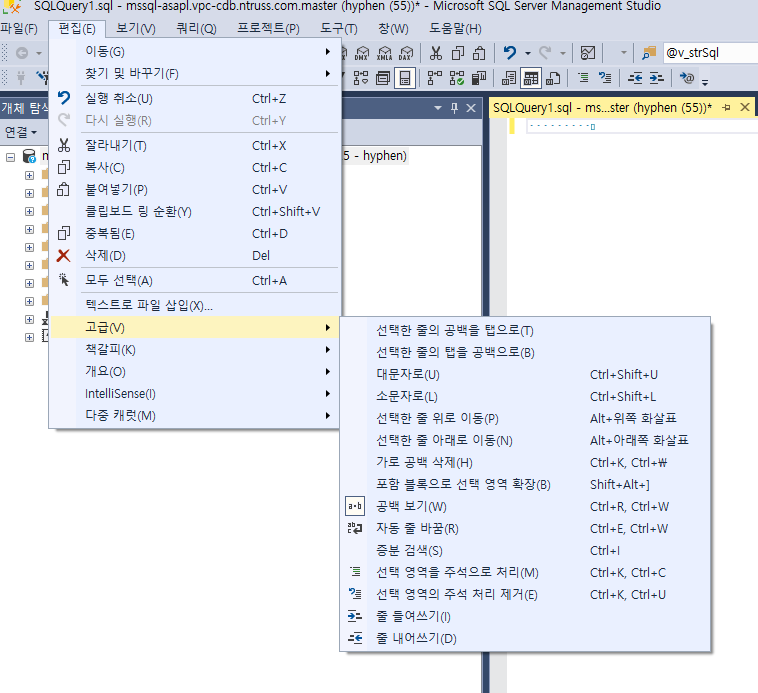Select 소문자로(L) in advanced submenu
The image size is (758, 693).
[525, 396]
